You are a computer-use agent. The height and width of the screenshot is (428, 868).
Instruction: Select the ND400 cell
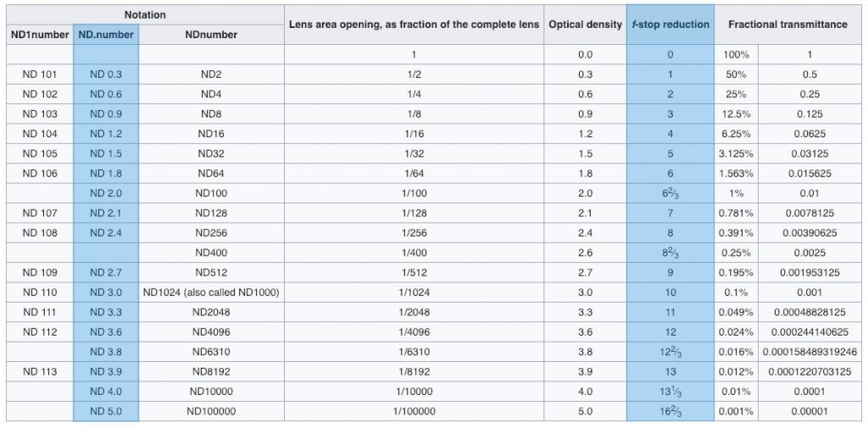pyautogui.click(x=210, y=253)
